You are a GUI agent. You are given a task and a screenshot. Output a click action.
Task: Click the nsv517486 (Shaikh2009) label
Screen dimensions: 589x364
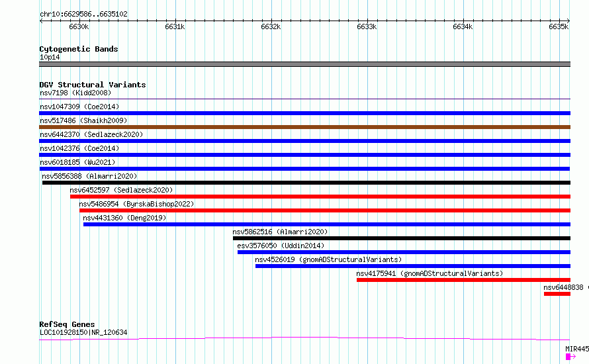coord(83,120)
